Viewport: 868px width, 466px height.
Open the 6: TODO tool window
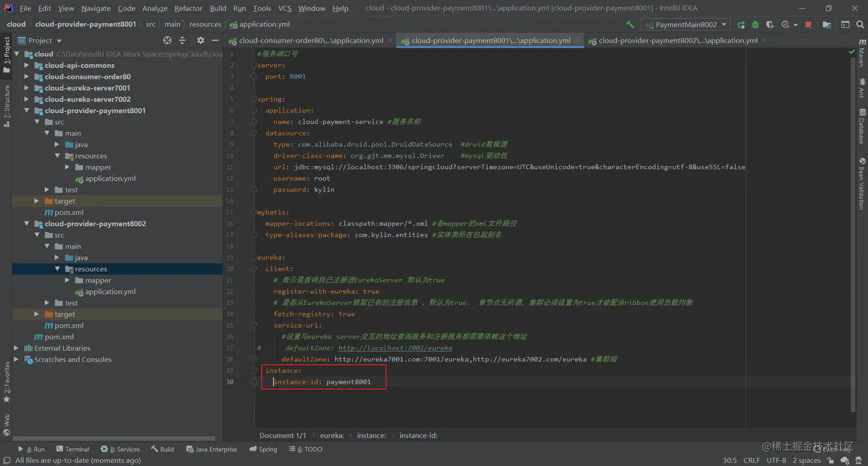coord(305,449)
